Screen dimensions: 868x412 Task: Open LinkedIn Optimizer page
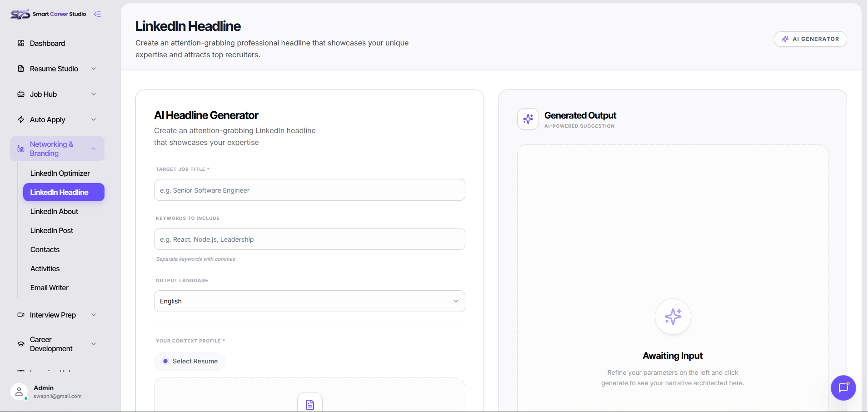pyautogui.click(x=60, y=173)
